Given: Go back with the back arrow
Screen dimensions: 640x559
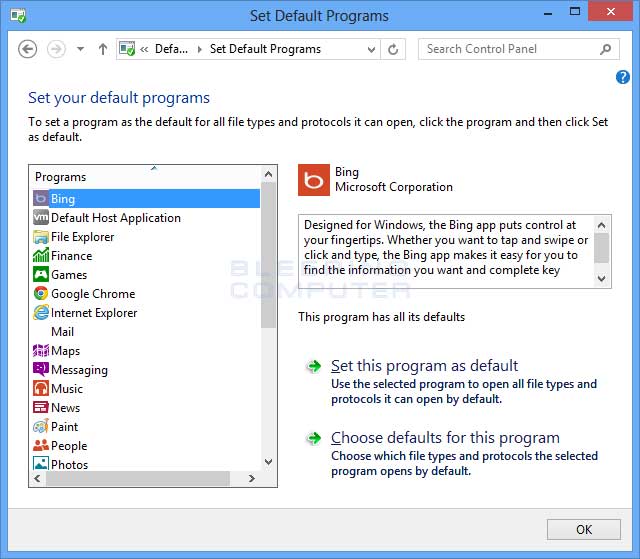Looking at the screenshot, I should 28,49.
